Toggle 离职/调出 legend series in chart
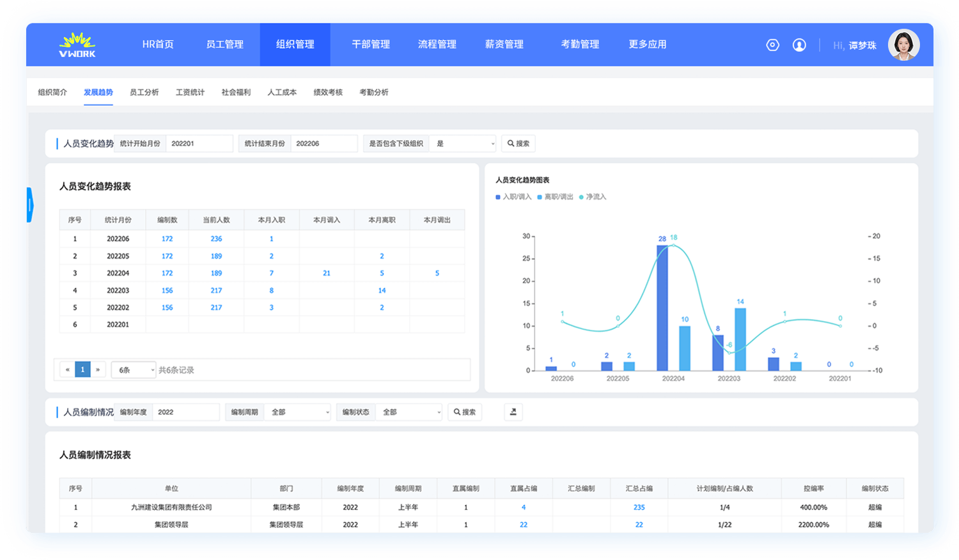 point(555,197)
